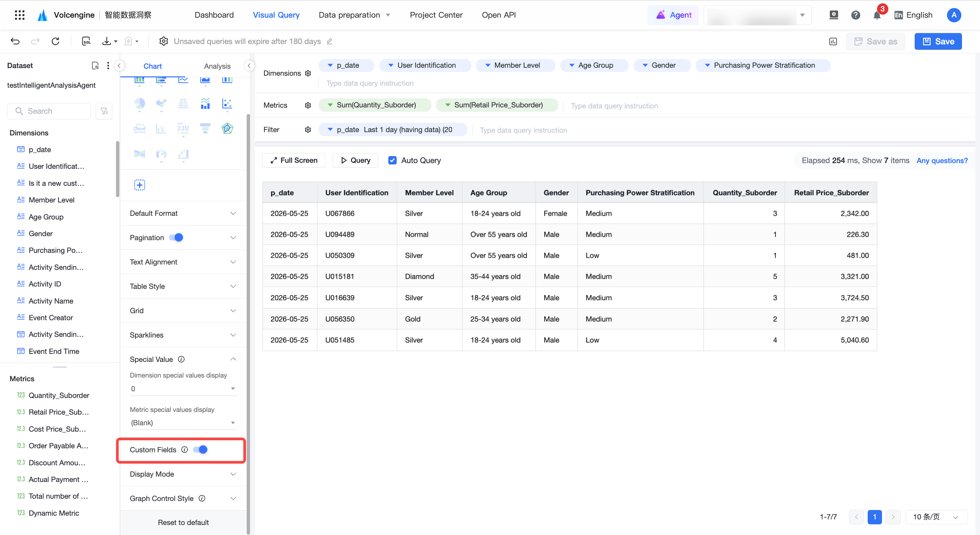
Task: Click the dataset Search field
Action: point(49,111)
